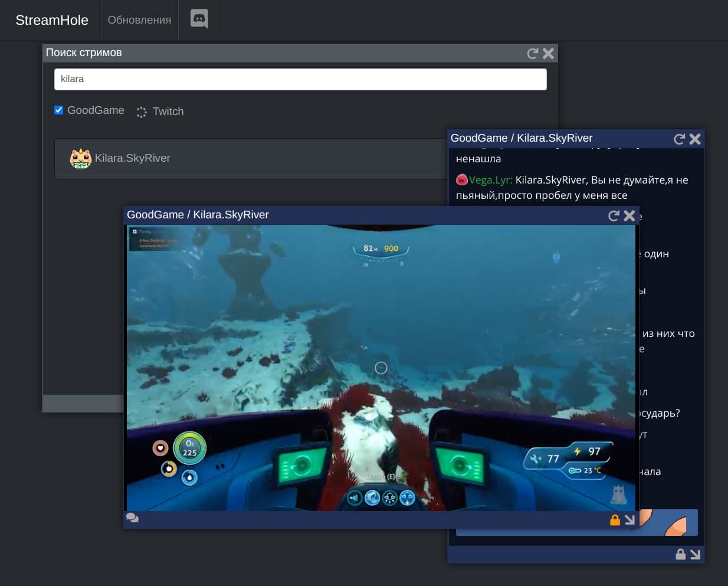Screen dimensions: 728x586
Task: Open the Discord icon link in the navbar
Action: tap(199, 19)
